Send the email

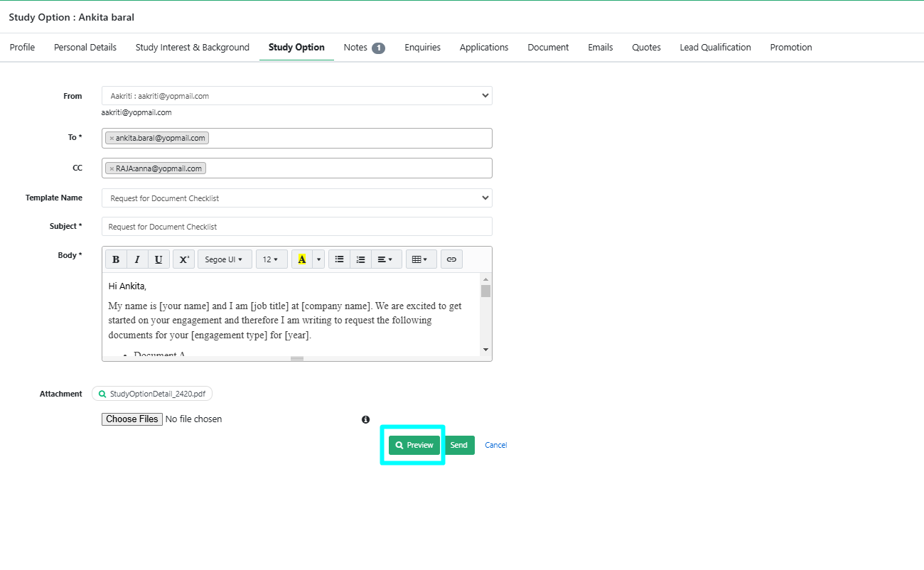(x=459, y=446)
